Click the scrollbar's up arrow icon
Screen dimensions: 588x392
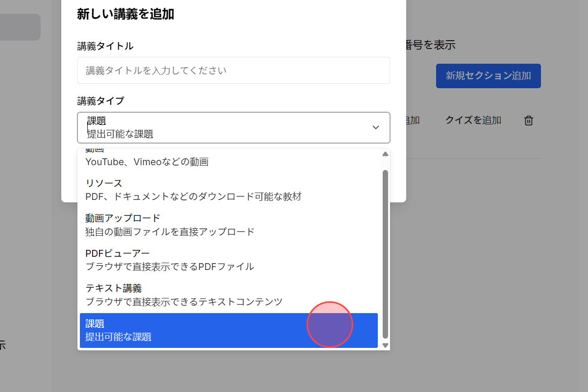tap(385, 153)
